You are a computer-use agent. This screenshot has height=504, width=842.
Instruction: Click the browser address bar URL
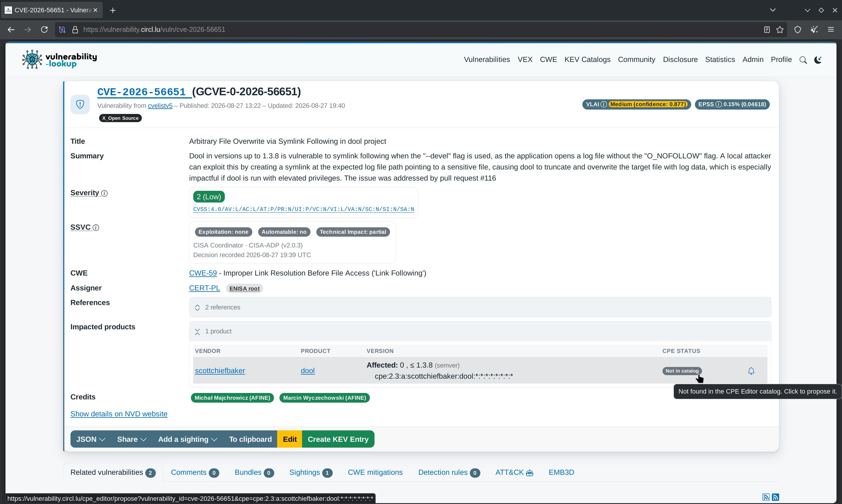(154, 30)
